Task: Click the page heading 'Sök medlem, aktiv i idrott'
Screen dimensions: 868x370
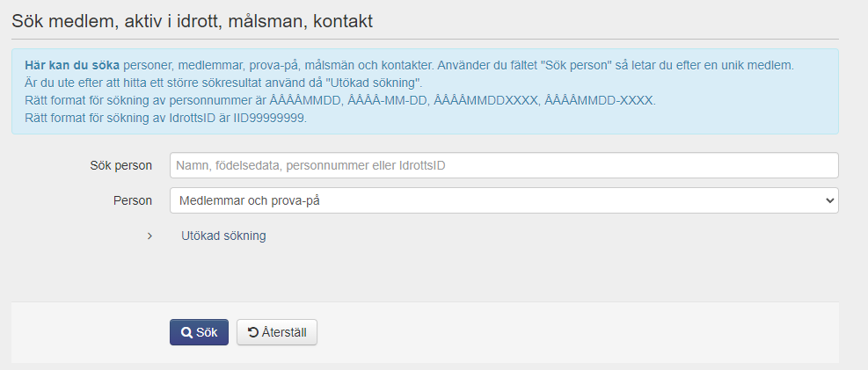Action: (193, 20)
